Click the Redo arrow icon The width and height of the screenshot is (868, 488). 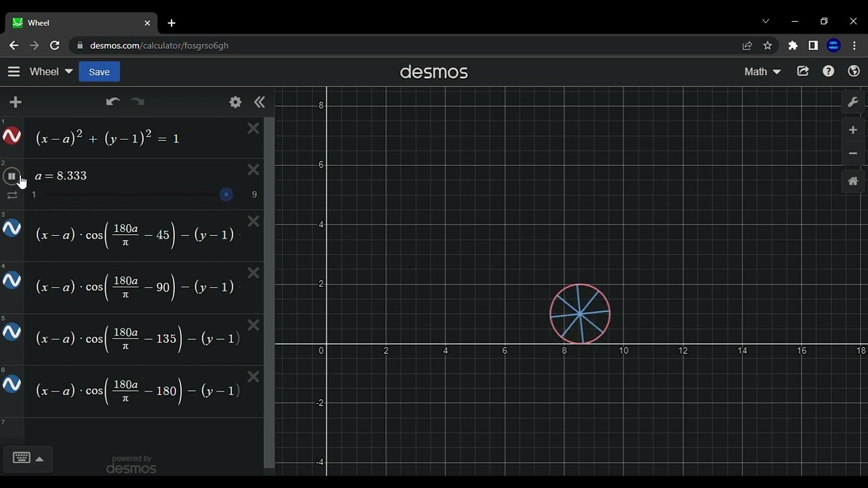[x=138, y=102]
